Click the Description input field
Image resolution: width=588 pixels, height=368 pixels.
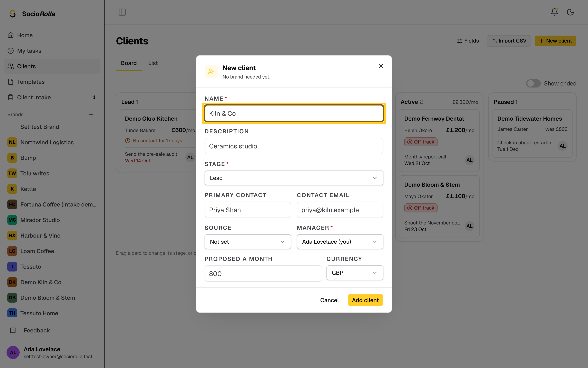point(294,146)
